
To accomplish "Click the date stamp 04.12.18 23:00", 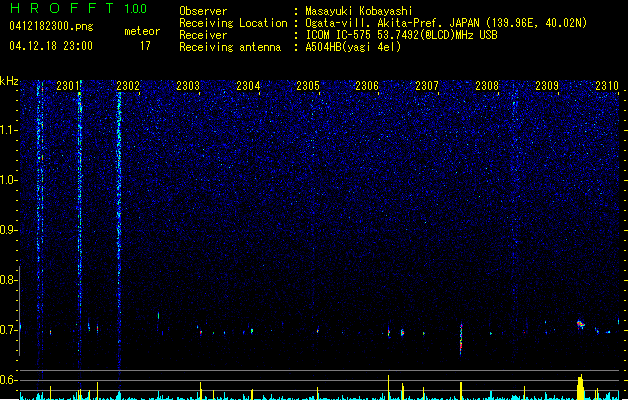I will pyautogui.click(x=51, y=46).
